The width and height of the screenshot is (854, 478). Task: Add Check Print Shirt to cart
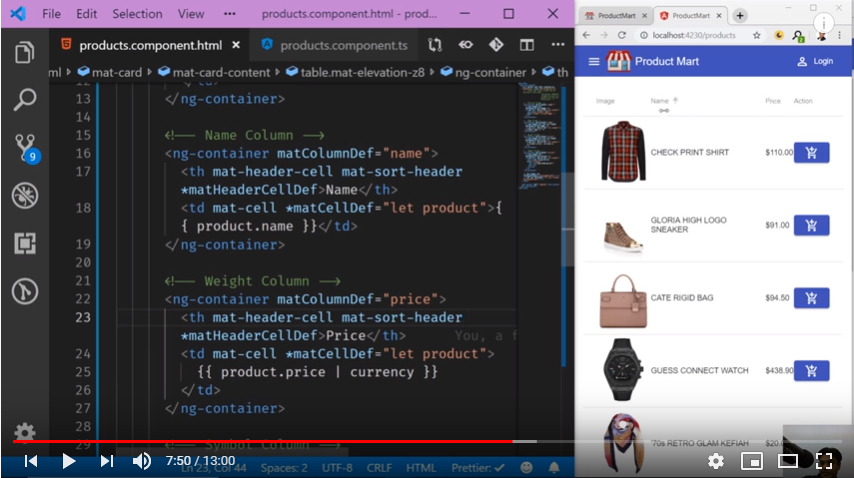tap(812, 153)
